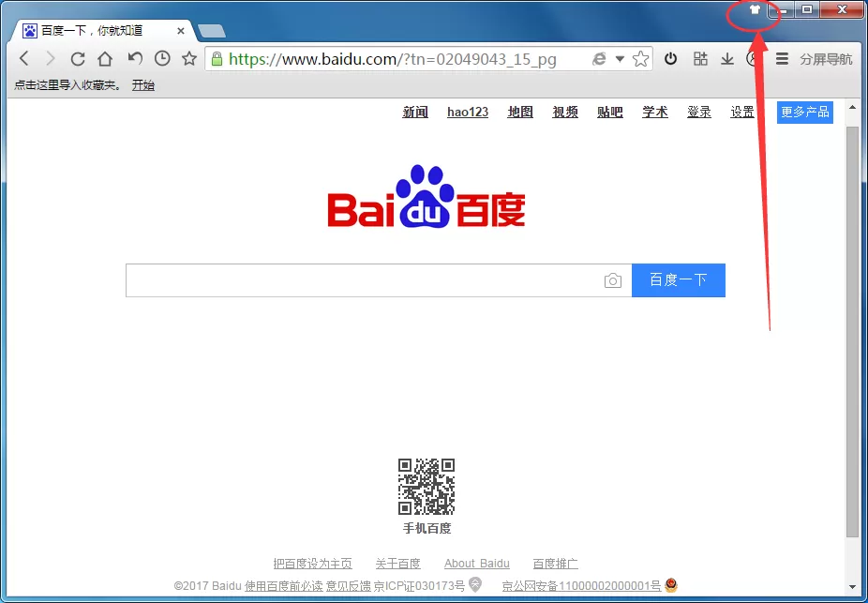Switch browser engine via IE icon
Image resolution: width=868 pixels, height=603 pixels.
(x=599, y=58)
